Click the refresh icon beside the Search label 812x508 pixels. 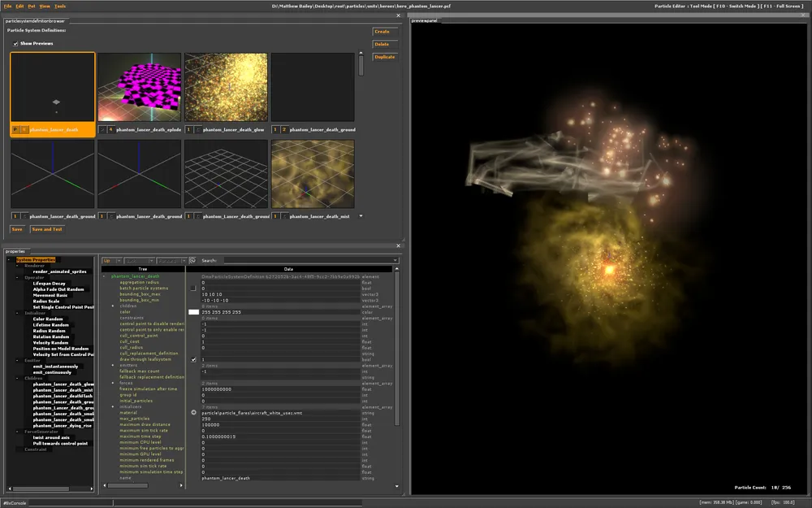click(x=192, y=261)
